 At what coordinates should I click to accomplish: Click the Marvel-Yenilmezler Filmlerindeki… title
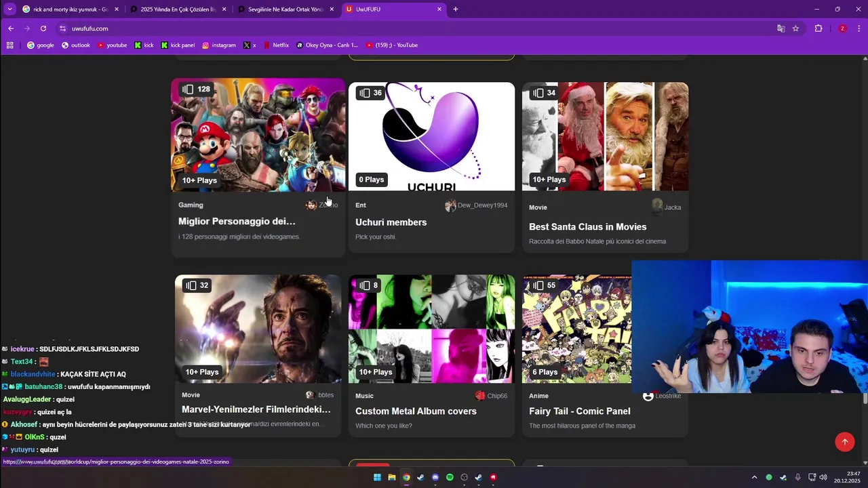click(256, 409)
